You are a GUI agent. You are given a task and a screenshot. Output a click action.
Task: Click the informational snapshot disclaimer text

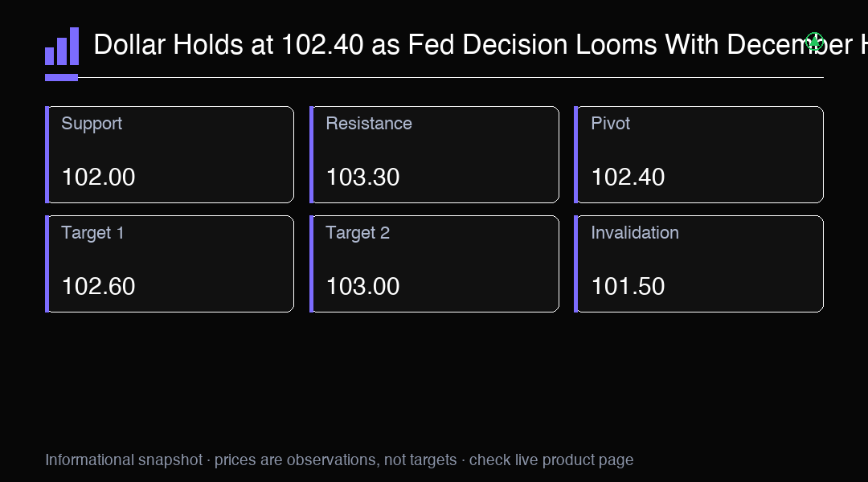(339, 460)
